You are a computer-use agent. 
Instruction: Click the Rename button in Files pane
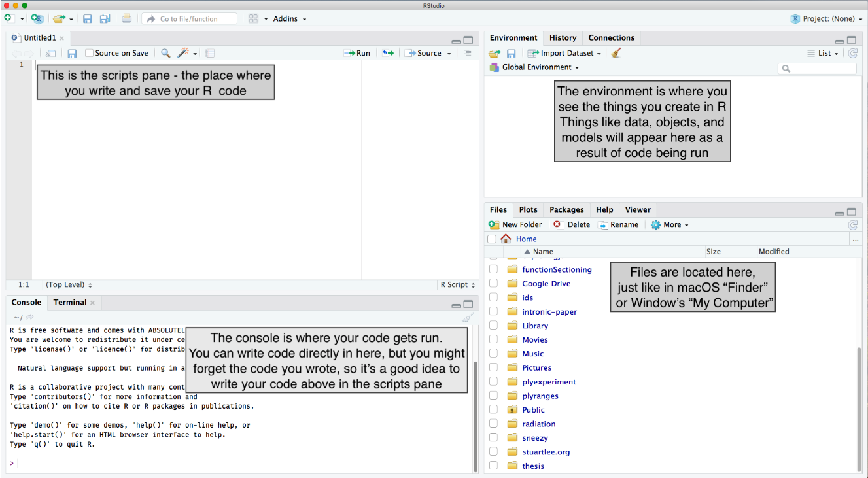pyautogui.click(x=618, y=224)
